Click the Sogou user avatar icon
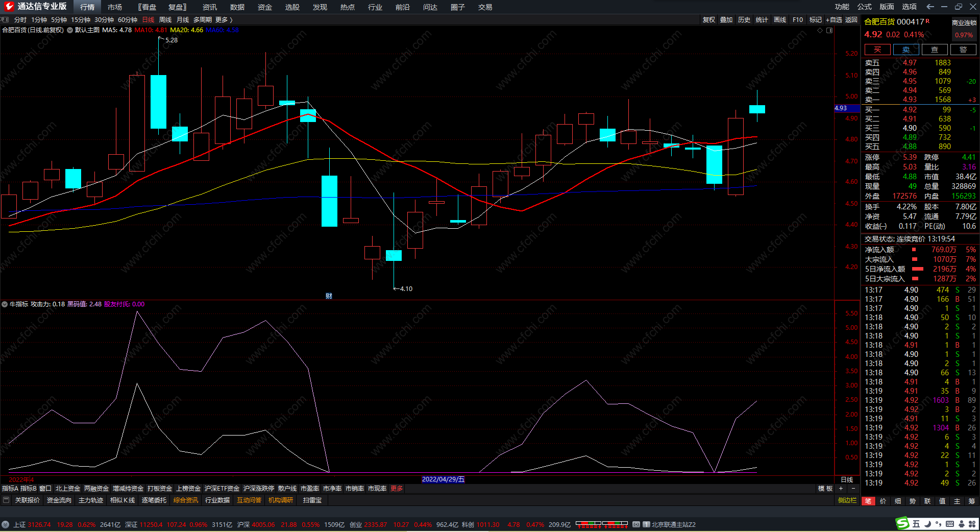The height and width of the screenshot is (532, 980). tap(961, 524)
